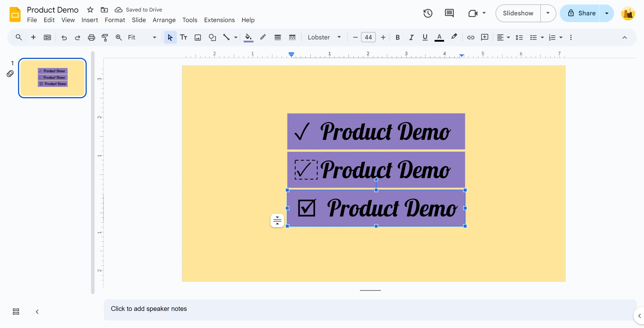
Task: Search the menus magnifier icon
Action: [x=19, y=37]
